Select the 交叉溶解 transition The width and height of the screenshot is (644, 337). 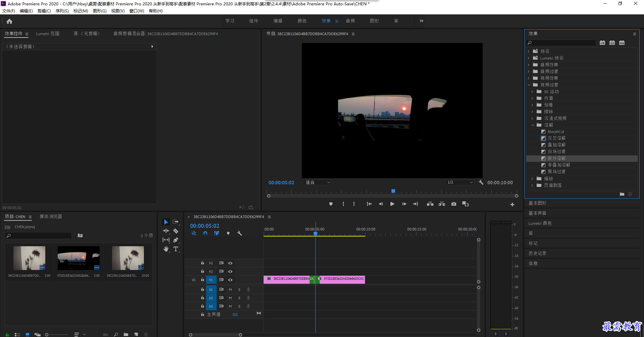(x=556, y=138)
